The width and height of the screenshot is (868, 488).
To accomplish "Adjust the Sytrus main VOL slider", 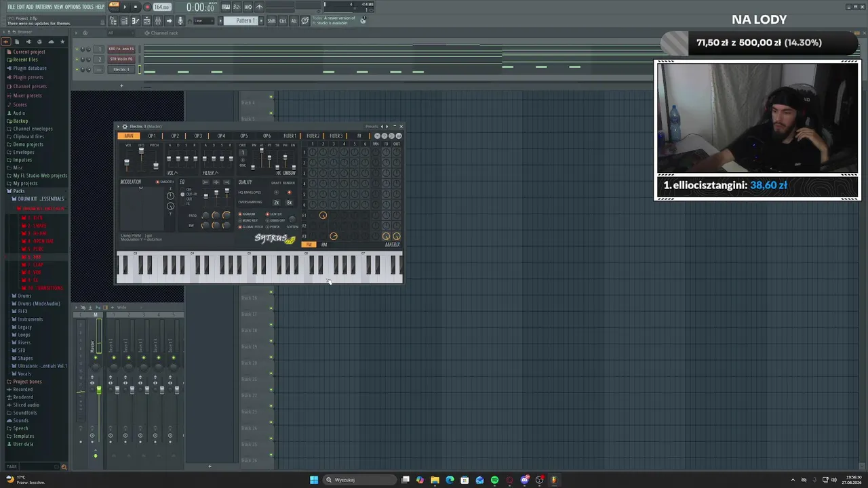I will [x=127, y=161].
